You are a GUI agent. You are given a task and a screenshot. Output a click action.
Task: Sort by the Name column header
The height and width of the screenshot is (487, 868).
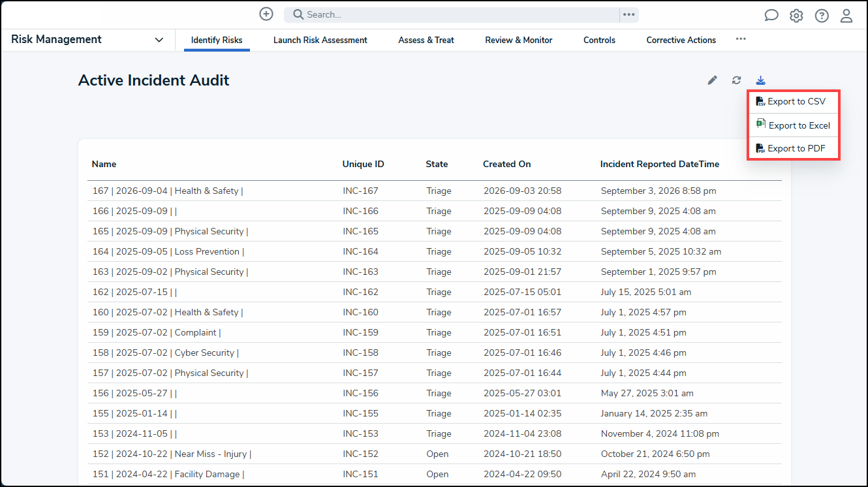[x=104, y=164]
